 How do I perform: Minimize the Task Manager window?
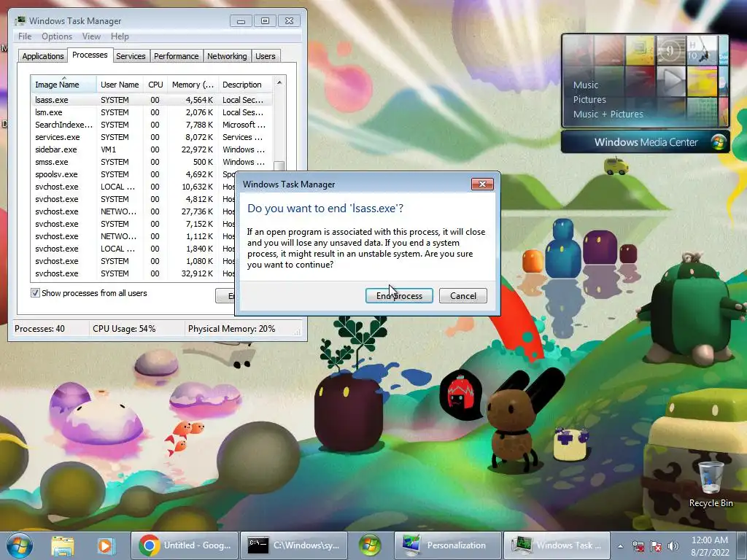[241, 21]
